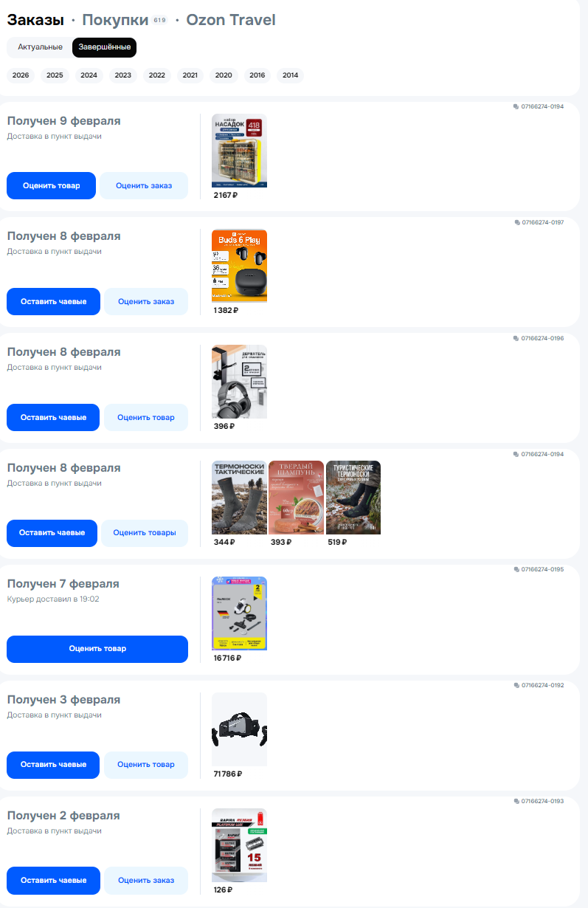The width and height of the screenshot is (588, 908).
Task: Leave a tip for the 3 февраля order
Action: (x=53, y=765)
